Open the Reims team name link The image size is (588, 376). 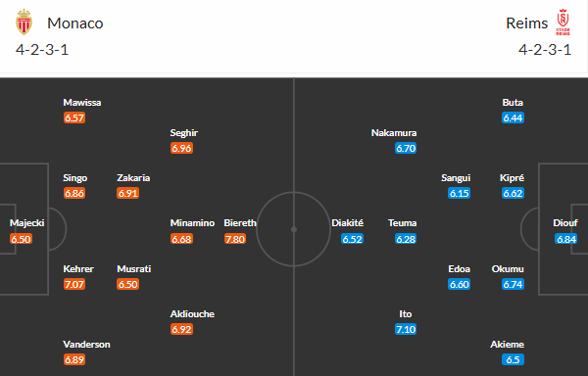pos(527,23)
